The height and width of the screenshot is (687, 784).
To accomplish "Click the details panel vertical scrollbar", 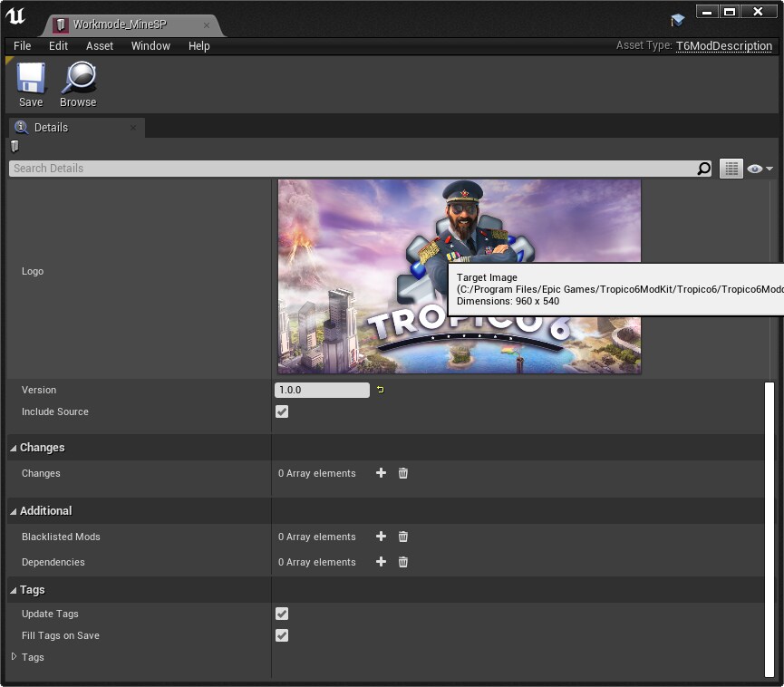I will point(769,529).
